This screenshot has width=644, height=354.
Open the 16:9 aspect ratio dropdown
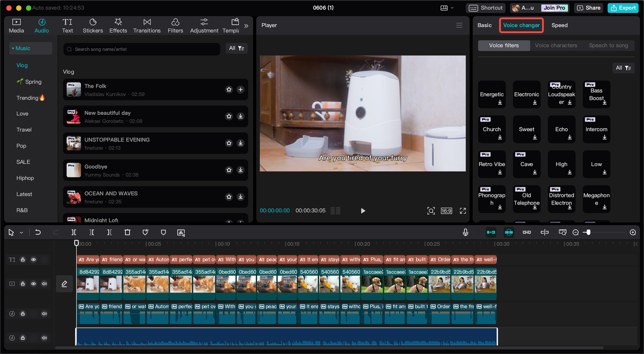446,210
